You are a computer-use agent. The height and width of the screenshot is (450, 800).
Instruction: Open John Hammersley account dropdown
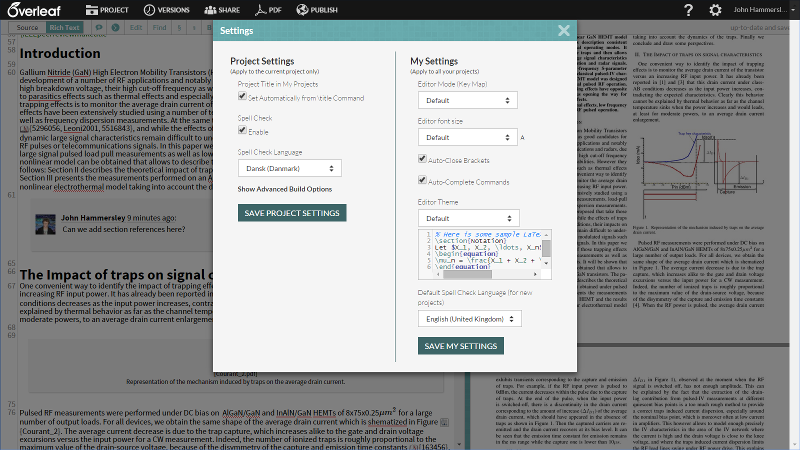pos(764,10)
